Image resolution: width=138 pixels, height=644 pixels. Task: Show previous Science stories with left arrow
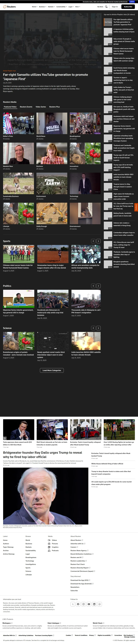(93, 328)
